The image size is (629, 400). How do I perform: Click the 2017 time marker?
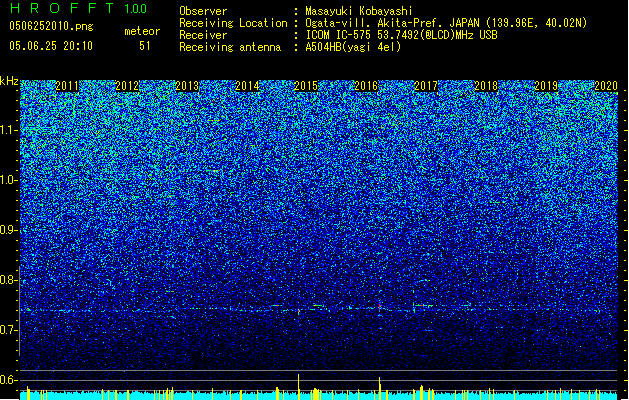tap(426, 86)
